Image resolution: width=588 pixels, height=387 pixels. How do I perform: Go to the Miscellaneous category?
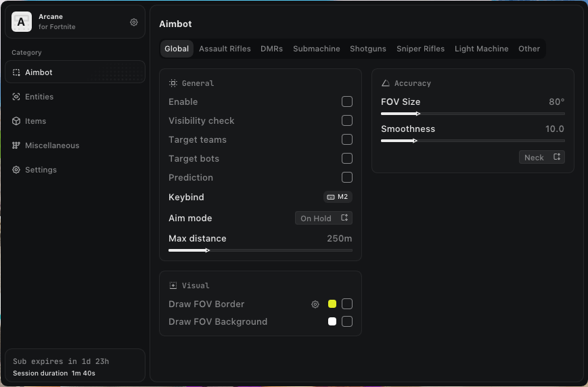tap(51, 145)
